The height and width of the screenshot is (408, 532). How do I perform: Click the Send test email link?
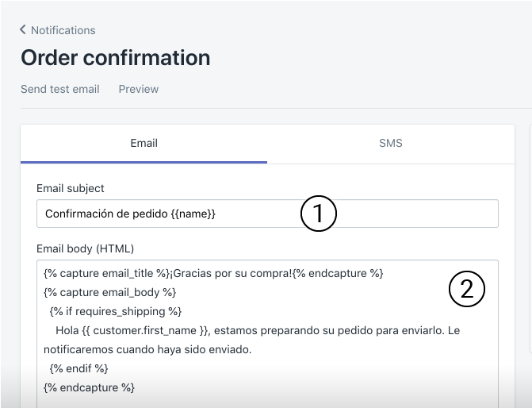pyautogui.click(x=60, y=89)
